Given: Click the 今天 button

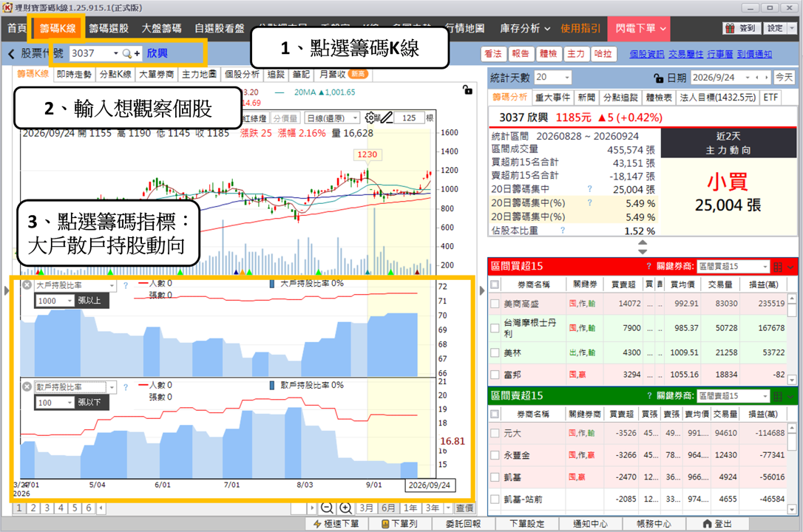Looking at the screenshot, I should click(784, 78).
